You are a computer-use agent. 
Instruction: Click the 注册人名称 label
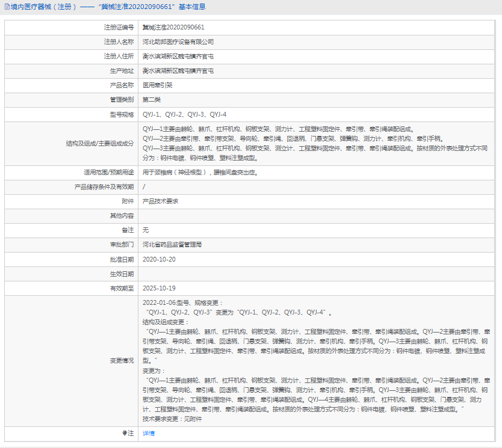coord(119,42)
